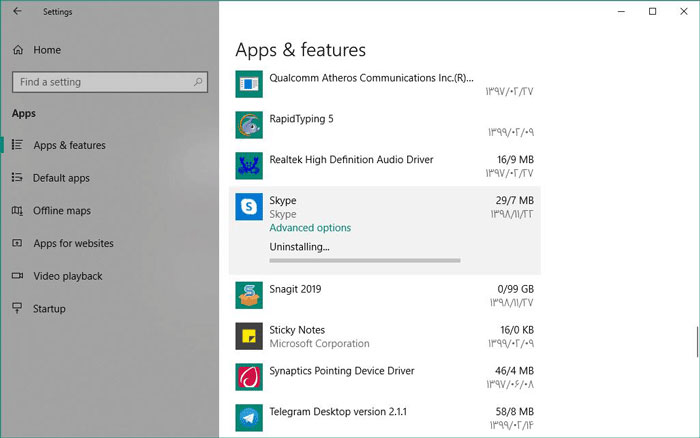Click the Uninstalling... status text
Screen dimensions: 700x438
[x=299, y=247]
